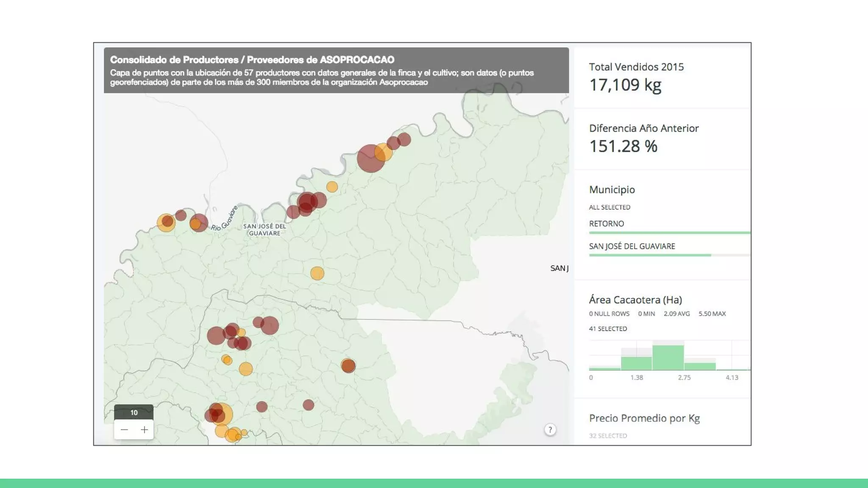Viewport: 868px width, 488px height.
Task: Select the RETORNO green category bar
Action: coord(670,233)
